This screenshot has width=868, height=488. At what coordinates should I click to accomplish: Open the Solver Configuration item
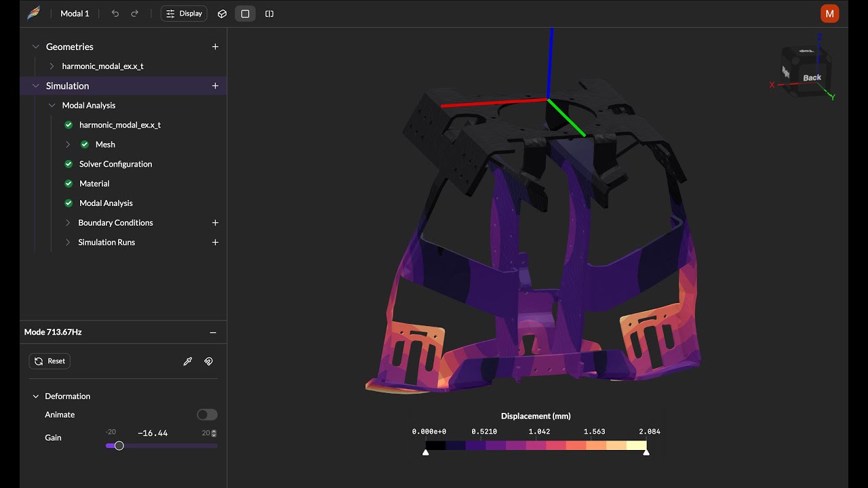(x=116, y=164)
